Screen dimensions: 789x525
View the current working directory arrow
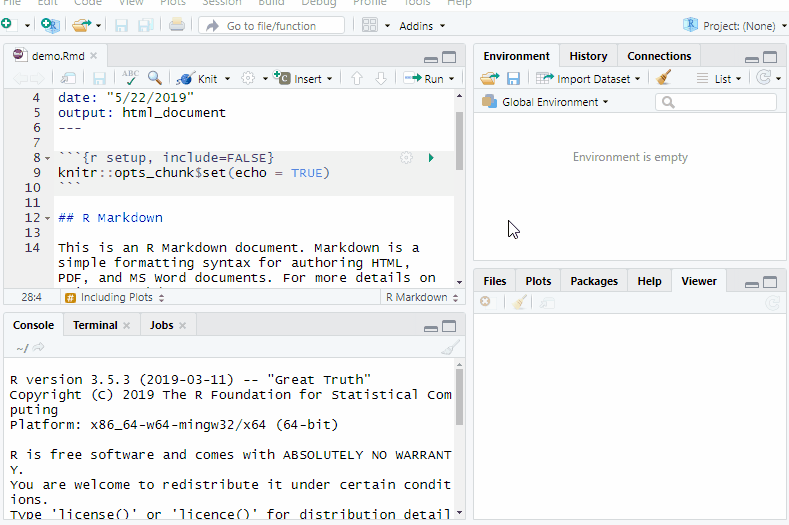[39, 347]
